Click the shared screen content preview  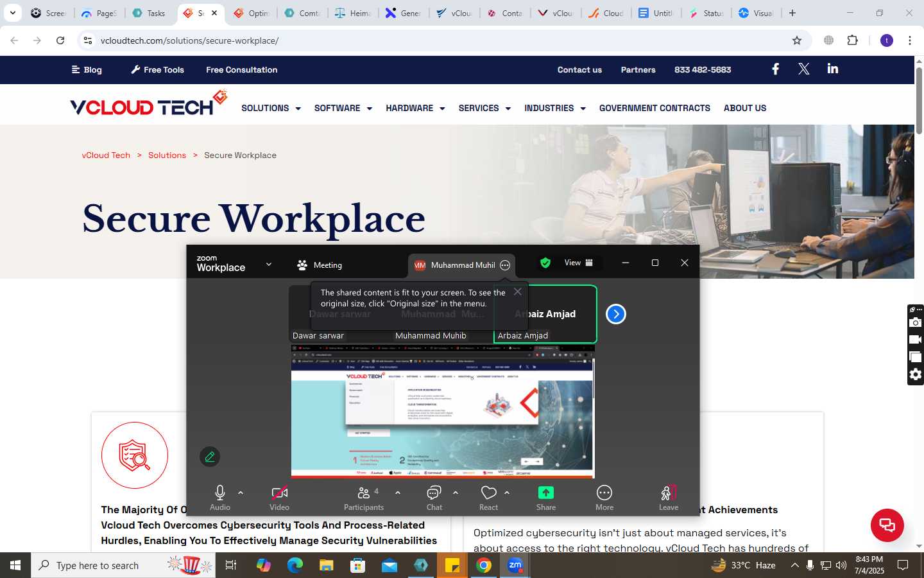pos(443,412)
